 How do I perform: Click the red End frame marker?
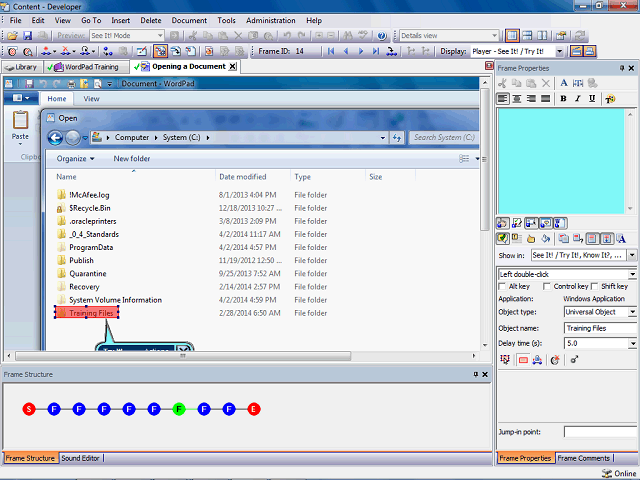(x=254, y=409)
